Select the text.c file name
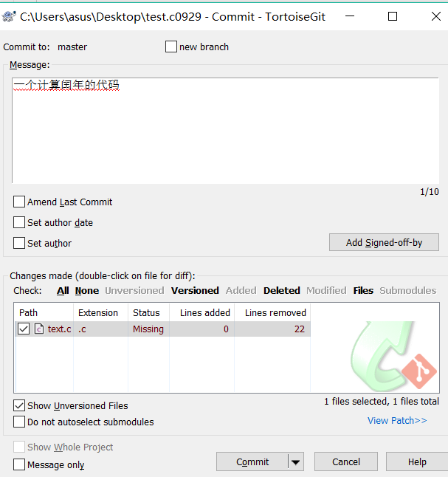The image size is (448, 477). 59,329
